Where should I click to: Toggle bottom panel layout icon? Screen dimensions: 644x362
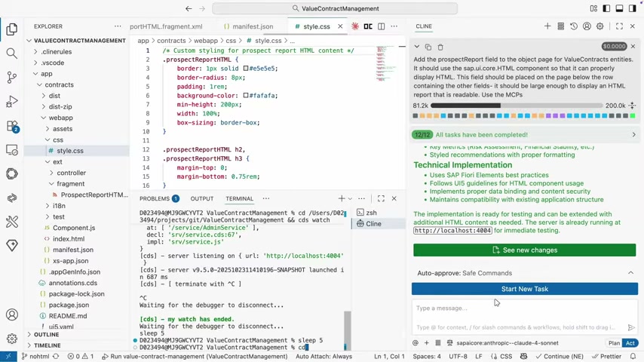(619, 8)
